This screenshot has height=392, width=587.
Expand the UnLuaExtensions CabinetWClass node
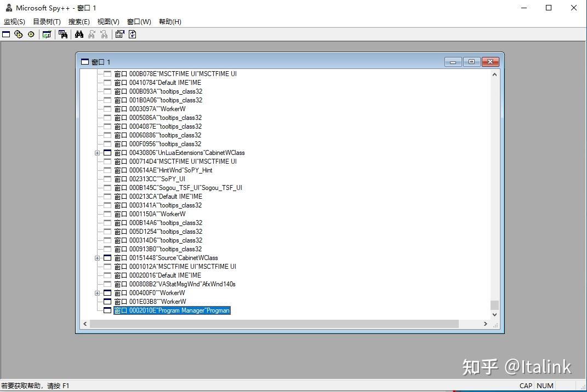(98, 153)
